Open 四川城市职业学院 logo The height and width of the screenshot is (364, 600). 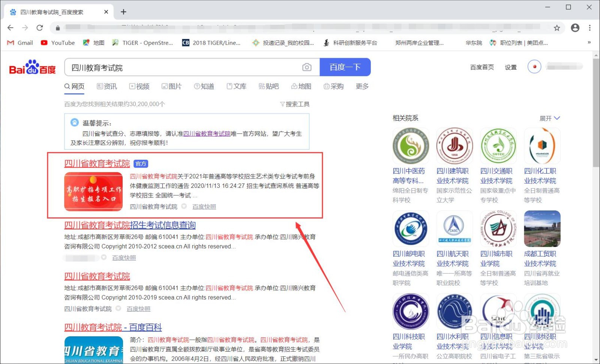pyautogui.click(x=498, y=229)
